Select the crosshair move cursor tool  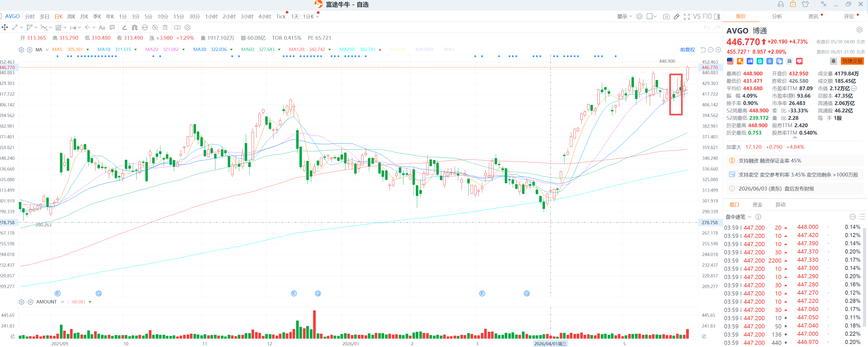tap(5, 27)
